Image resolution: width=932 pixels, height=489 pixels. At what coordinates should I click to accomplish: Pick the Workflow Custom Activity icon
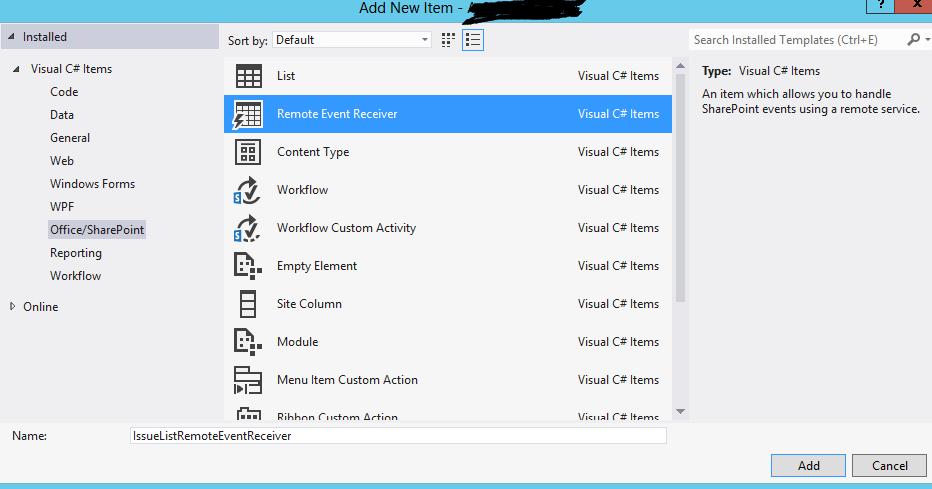click(248, 228)
